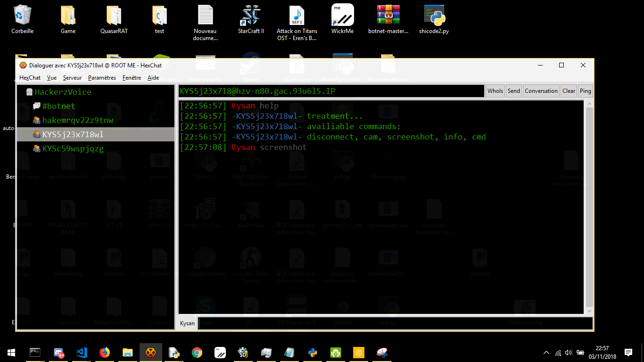
Task: Select the #botnet channel in tree
Action: tap(58, 106)
